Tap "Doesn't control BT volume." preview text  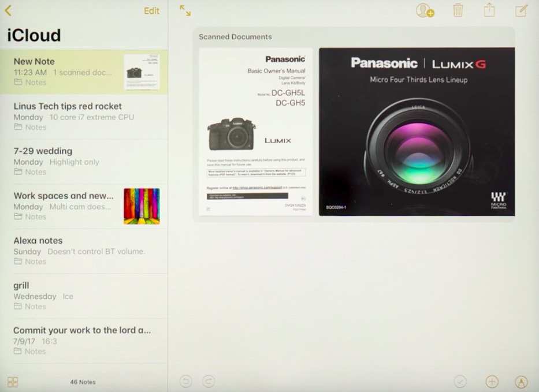96,252
